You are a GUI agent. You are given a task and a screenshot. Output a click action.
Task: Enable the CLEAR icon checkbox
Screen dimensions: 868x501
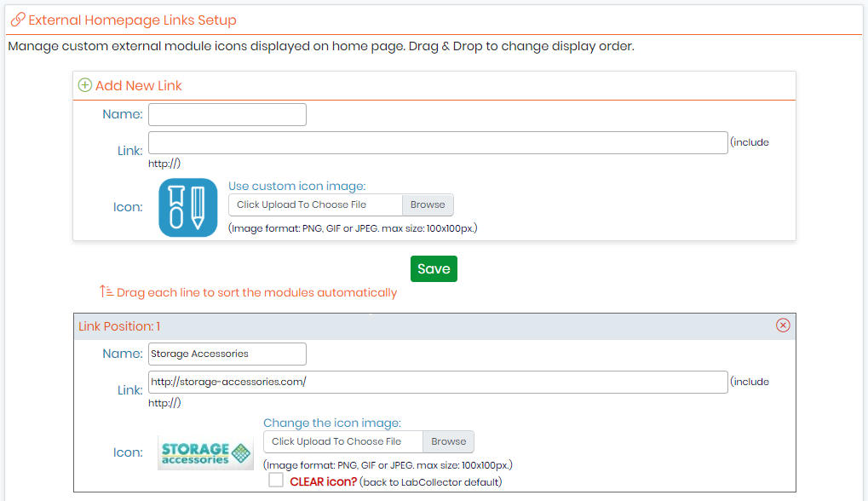coord(276,480)
